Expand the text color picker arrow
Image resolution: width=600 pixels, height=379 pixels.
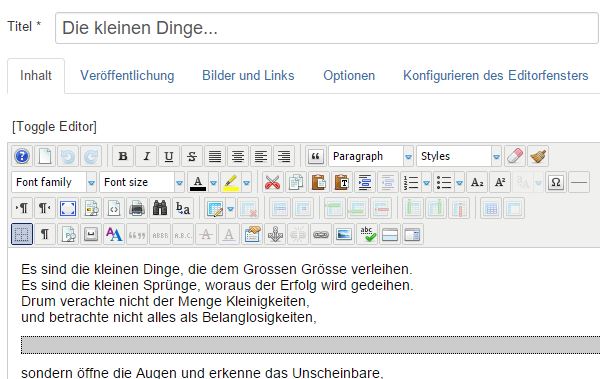point(214,182)
